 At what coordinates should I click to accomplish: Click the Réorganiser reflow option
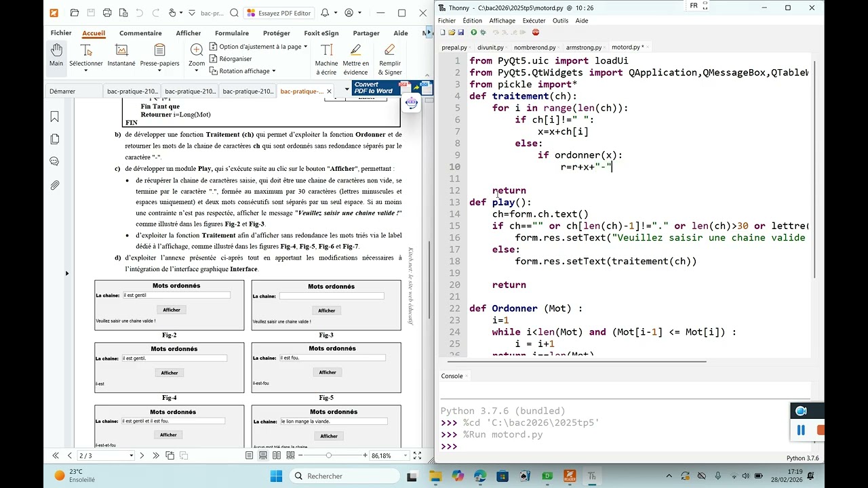click(231, 59)
